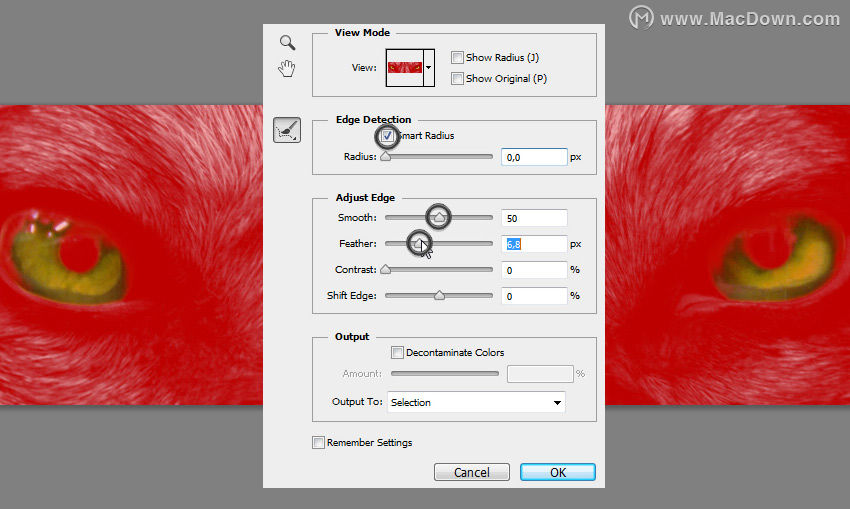
Task: Click the Cancel button
Action: point(472,472)
